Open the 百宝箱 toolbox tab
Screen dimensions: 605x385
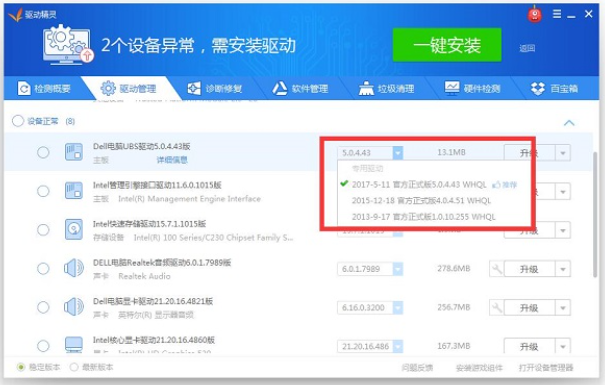(554, 89)
